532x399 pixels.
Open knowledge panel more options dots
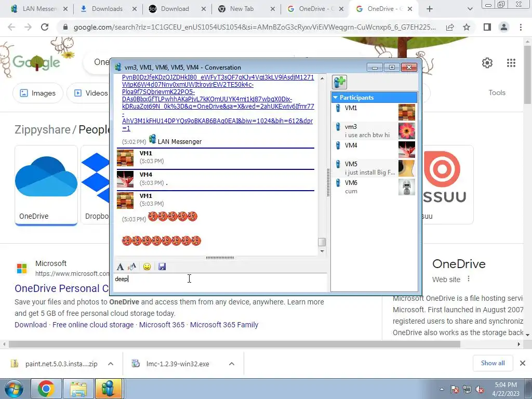469,279
